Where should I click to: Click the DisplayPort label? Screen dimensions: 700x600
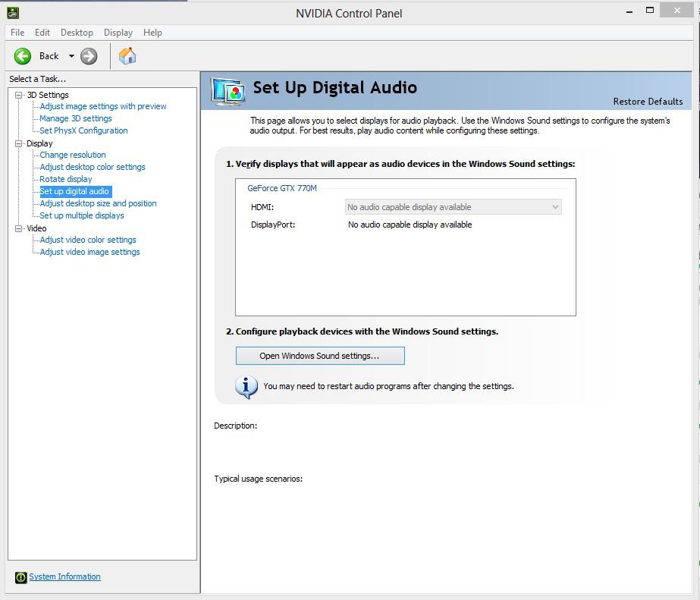coord(273,225)
